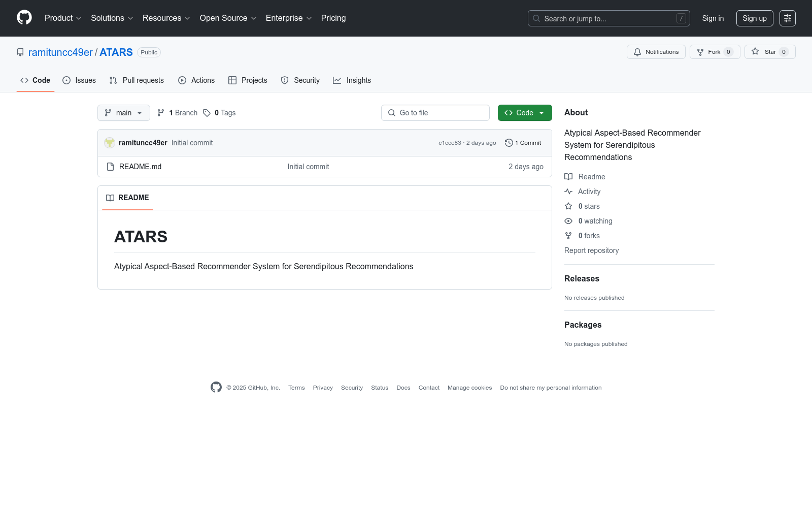The width and height of the screenshot is (812, 508).
Task: Open the Terms footer link
Action: tap(296, 388)
